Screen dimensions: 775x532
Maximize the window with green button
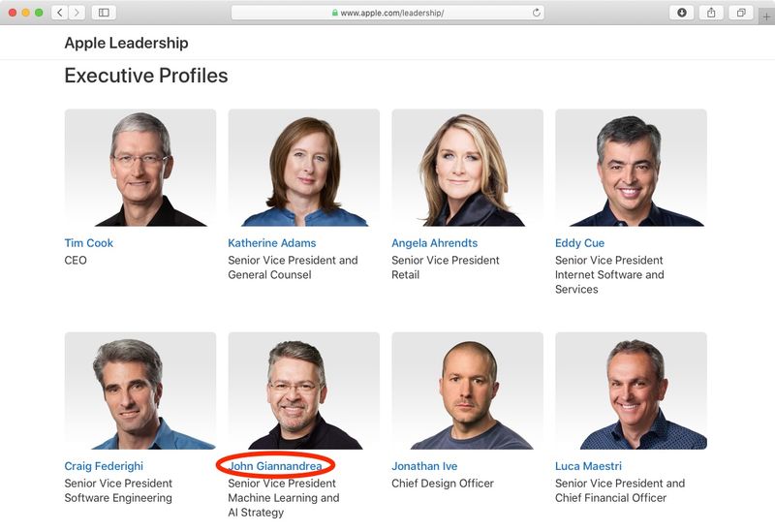coord(39,13)
